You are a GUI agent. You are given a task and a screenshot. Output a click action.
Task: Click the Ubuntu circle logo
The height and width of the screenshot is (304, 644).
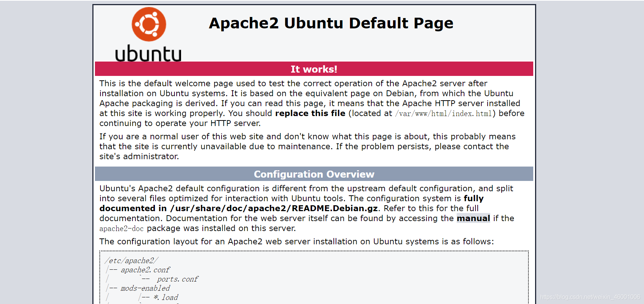[149, 24]
